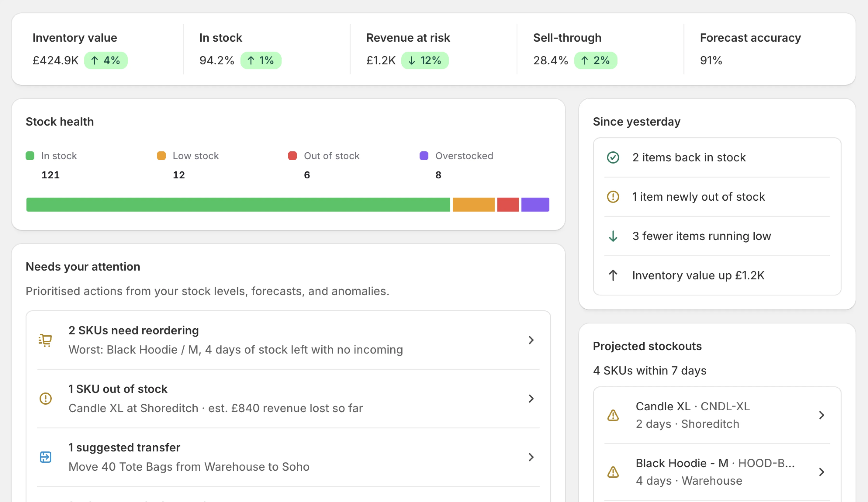Click the up arrow beside 'Inventory value up £1.2K'
The width and height of the screenshot is (868, 502).
tap(613, 275)
